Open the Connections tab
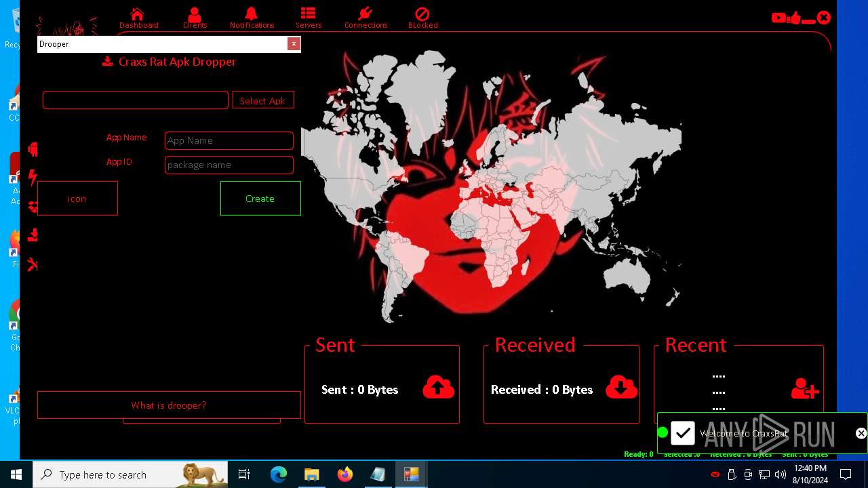Viewport: 868px width, 488px height. [366, 18]
